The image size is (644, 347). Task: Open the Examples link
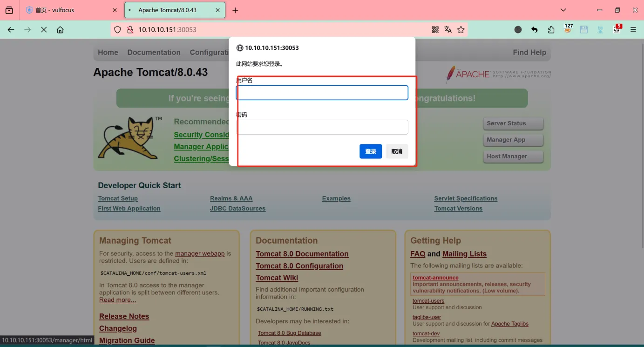336,198
